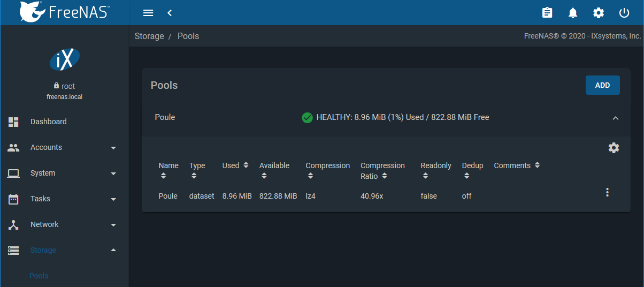The image size is (644, 287).
Task: Click the power icon
Action: pos(624,13)
